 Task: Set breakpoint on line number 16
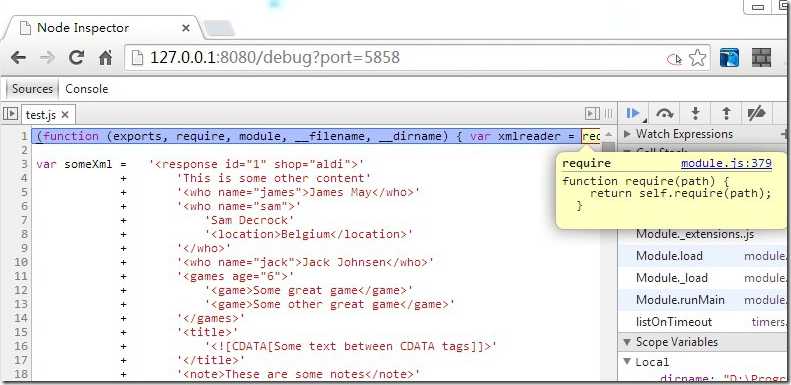coord(21,346)
